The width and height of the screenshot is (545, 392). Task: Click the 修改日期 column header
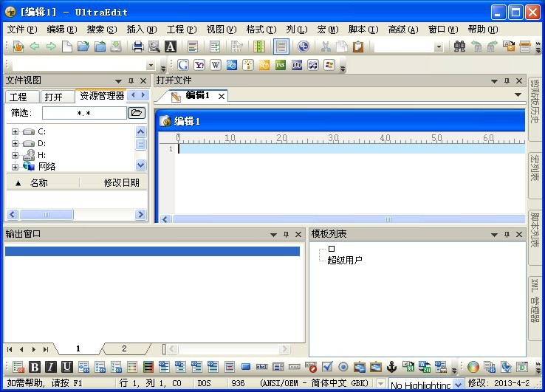121,183
